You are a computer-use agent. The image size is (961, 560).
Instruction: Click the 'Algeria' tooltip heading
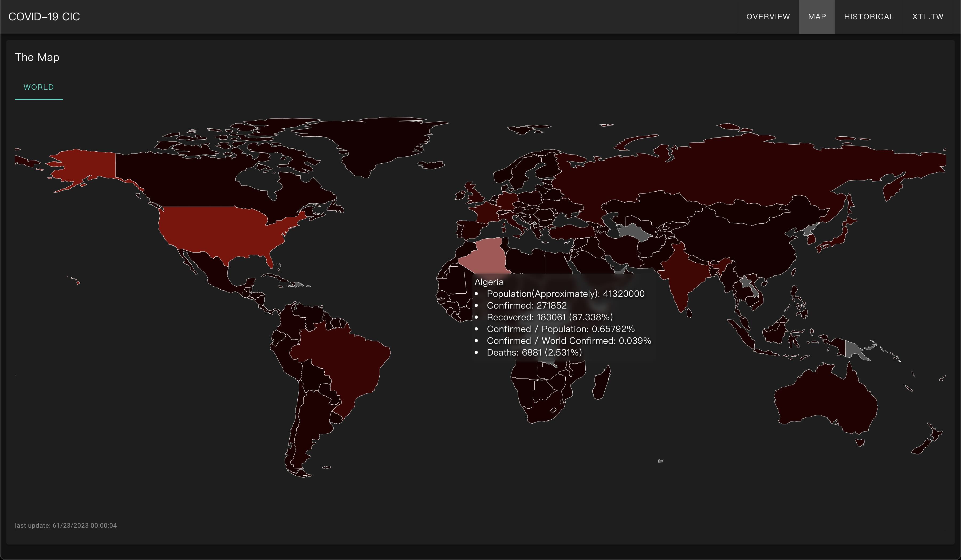489,282
